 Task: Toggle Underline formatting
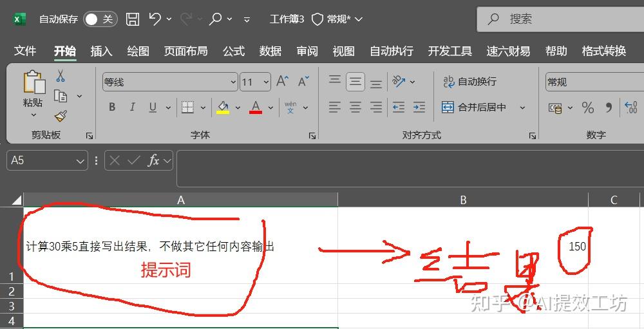pos(153,108)
